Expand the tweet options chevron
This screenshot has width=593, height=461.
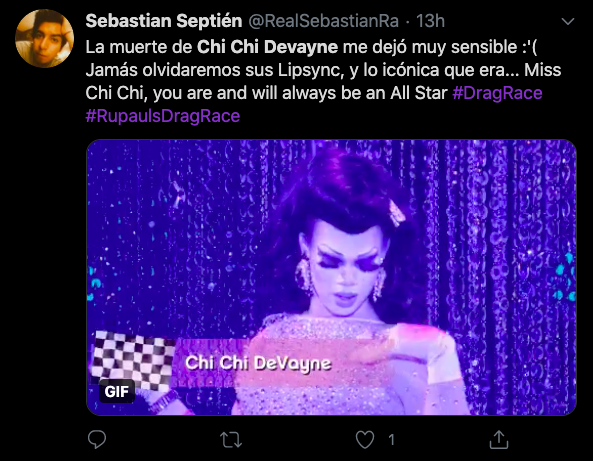[x=568, y=22]
